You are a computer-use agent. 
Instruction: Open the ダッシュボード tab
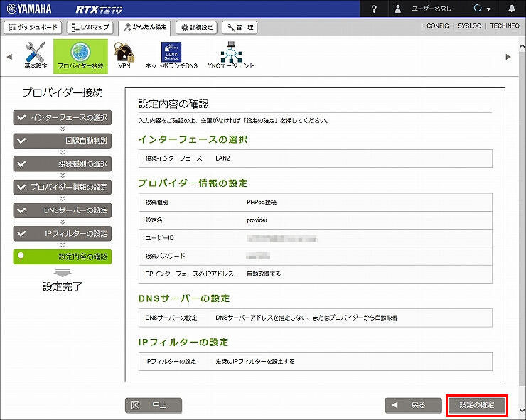(x=33, y=28)
